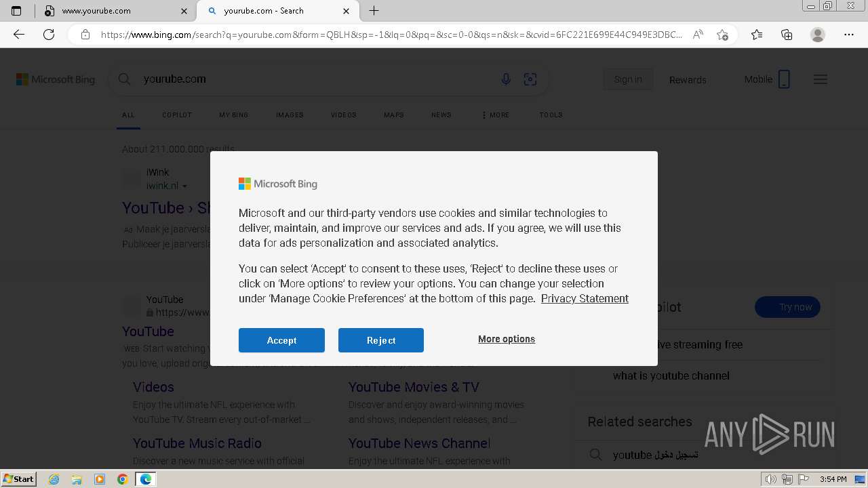This screenshot has width=868, height=488.
Task: Open the Read aloud icon in the address bar
Action: 698,35
